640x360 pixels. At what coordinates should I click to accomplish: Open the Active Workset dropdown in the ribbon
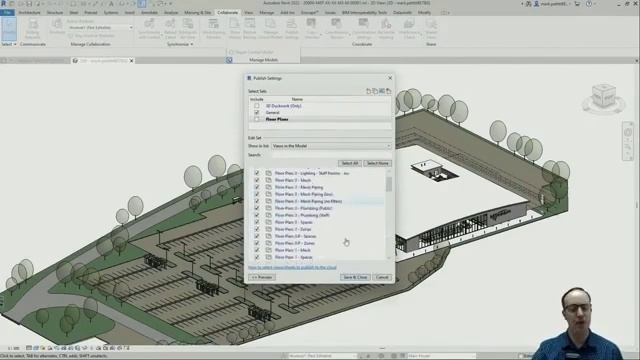click(100, 27)
